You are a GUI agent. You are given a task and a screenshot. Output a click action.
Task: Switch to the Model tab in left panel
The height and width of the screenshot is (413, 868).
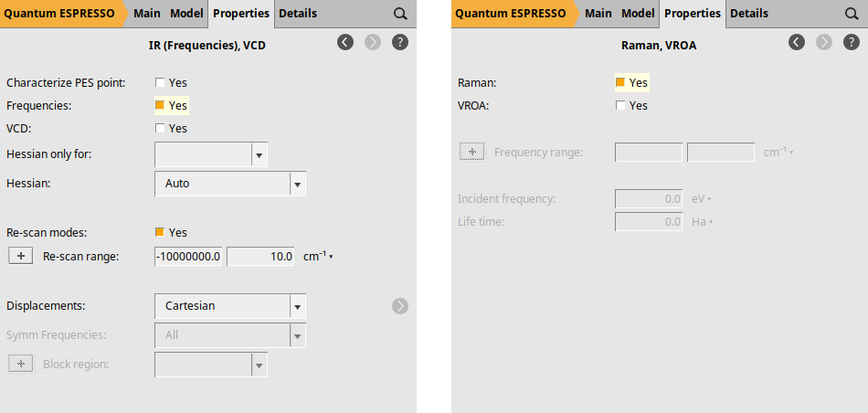[x=186, y=14]
